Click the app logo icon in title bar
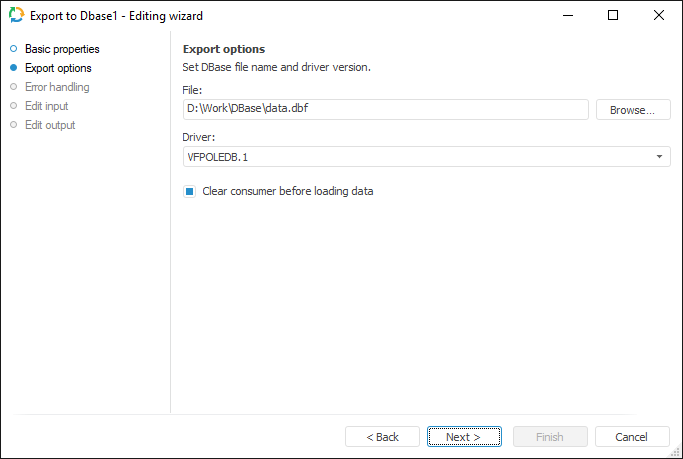 [15, 16]
